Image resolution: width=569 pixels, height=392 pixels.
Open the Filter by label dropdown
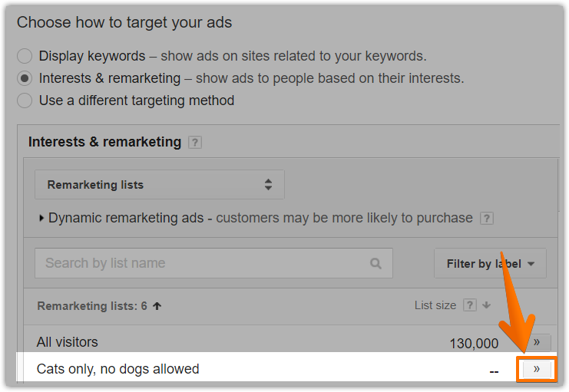[x=490, y=264]
